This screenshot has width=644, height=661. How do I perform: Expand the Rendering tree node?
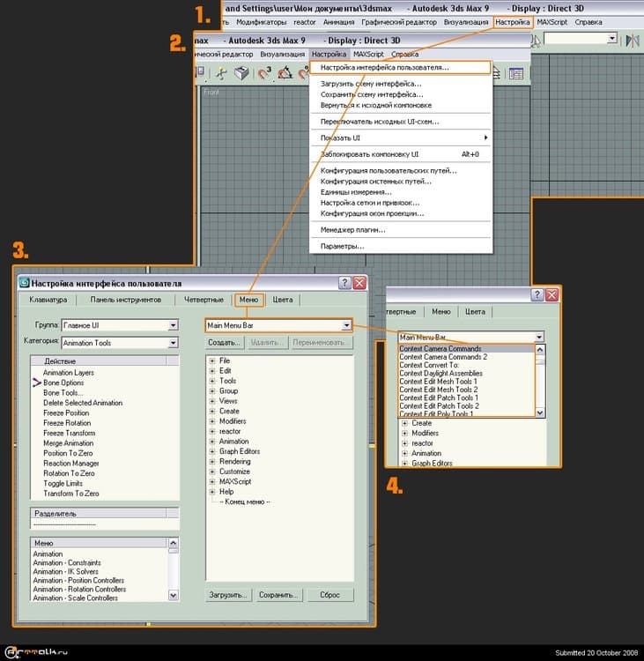pyautogui.click(x=212, y=462)
